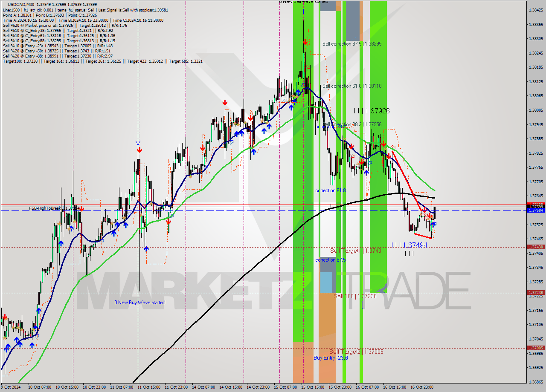Select the 'Sell Target2 | 1.37005' label
The height and width of the screenshot is (392, 546).
(x=356, y=352)
